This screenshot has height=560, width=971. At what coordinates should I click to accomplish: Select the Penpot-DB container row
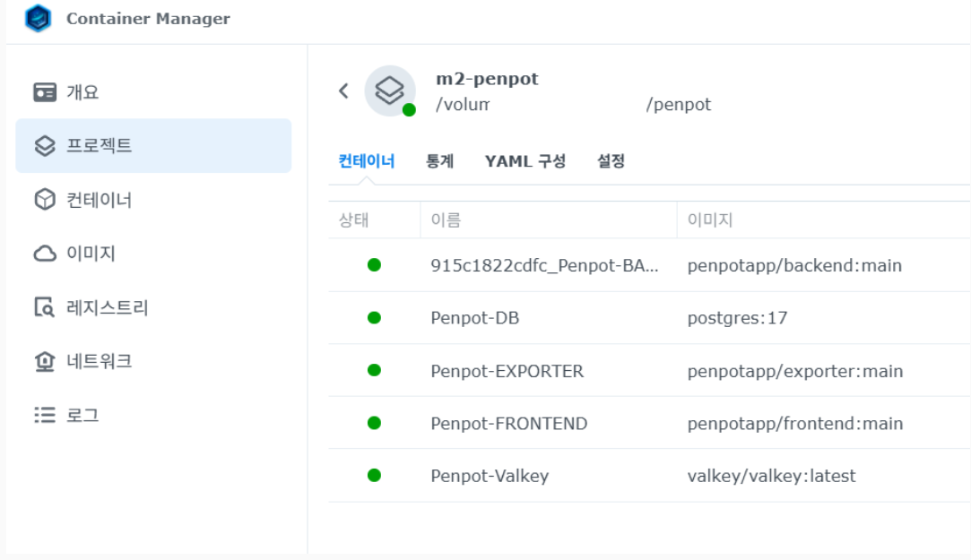tap(474, 318)
